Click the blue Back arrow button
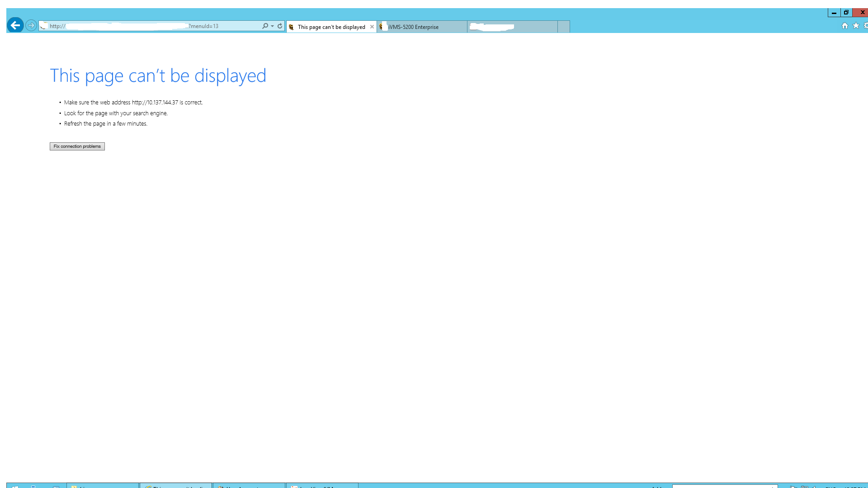This screenshot has width=868, height=488. [x=15, y=25]
